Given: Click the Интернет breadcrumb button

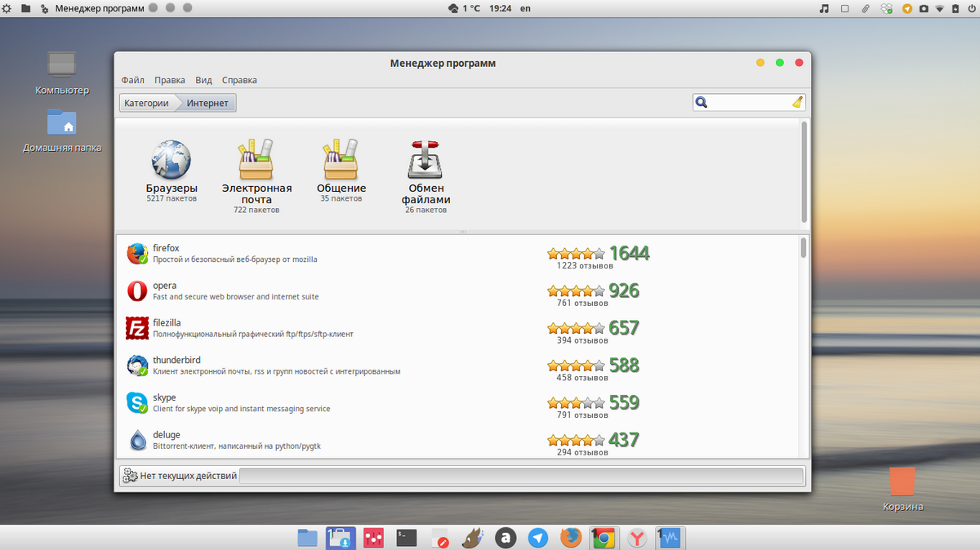Looking at the screenshot, I should pos(207,103).
